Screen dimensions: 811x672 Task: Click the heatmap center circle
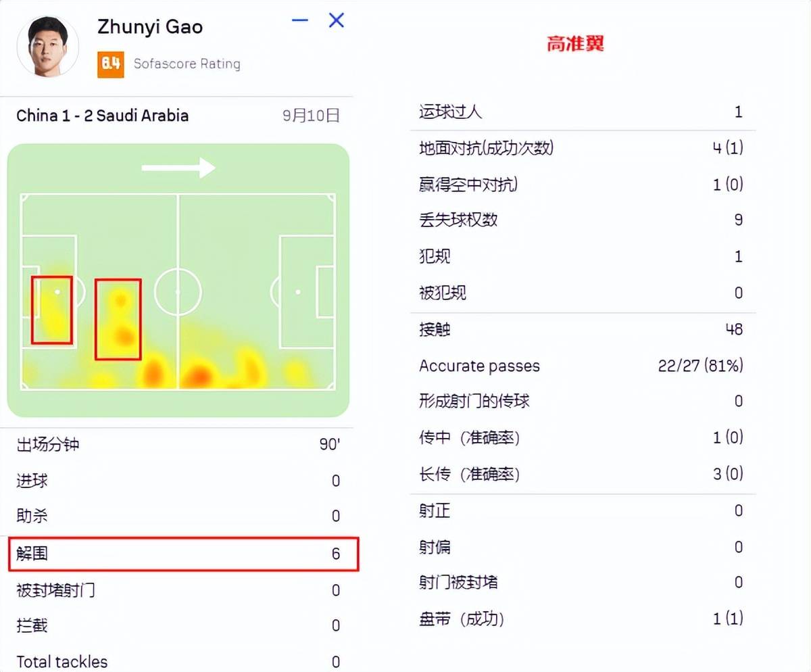pos(178,291)
